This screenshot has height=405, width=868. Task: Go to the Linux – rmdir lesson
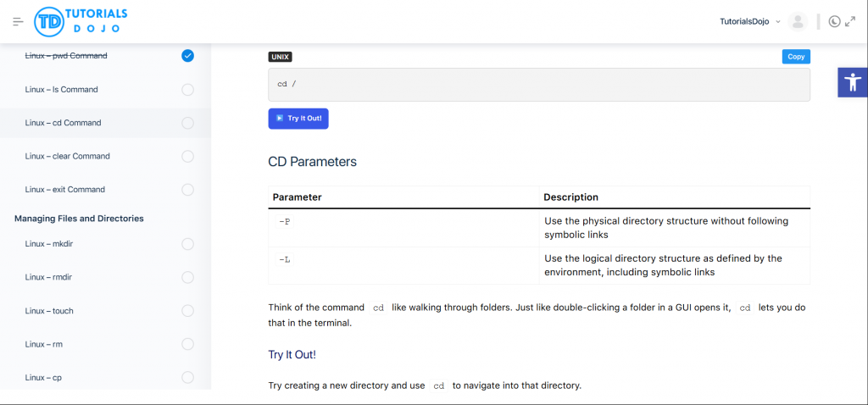[49, 277]
